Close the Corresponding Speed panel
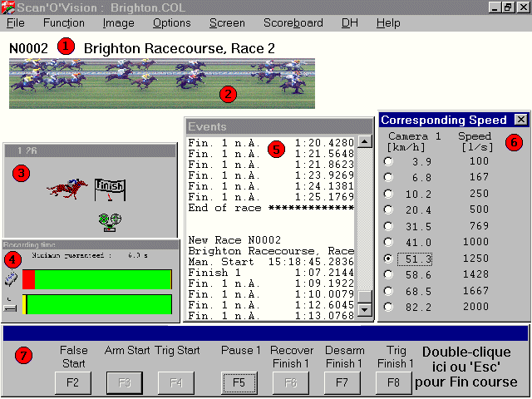Screen dimensions: 532x399 click(521, 120)
